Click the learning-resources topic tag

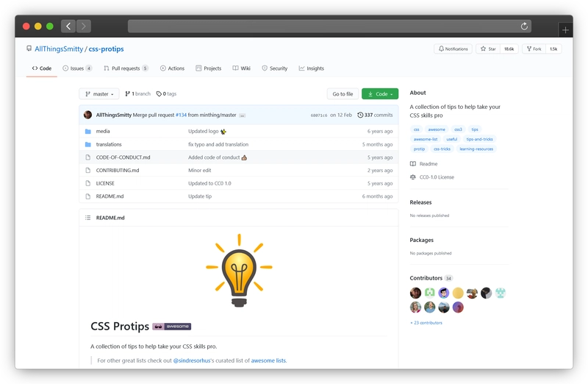476,149
